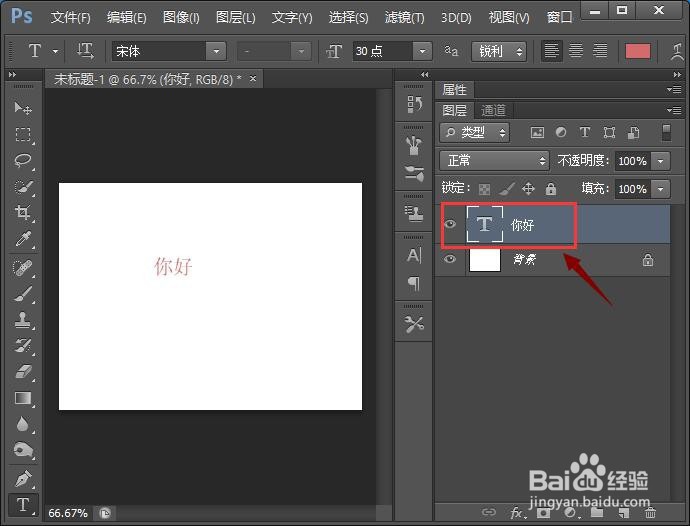Hide the 背景 layer
This screenshot has height=526, width=690.
(x=450, y=259)
